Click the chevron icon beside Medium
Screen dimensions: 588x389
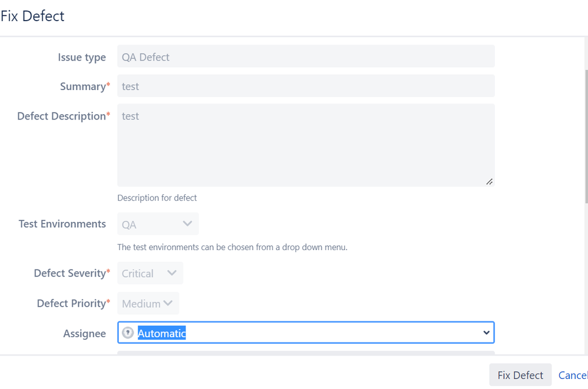pos(168,303)
